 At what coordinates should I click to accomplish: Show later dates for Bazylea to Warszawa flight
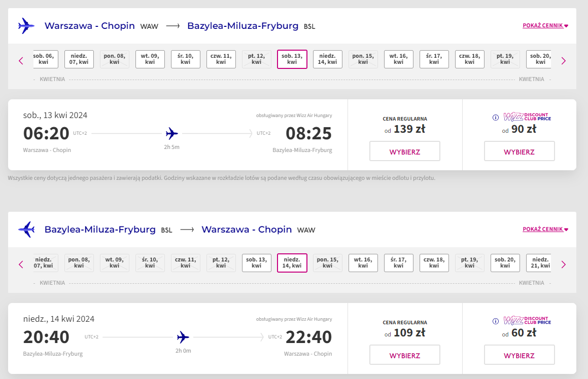tap(563, 264)
